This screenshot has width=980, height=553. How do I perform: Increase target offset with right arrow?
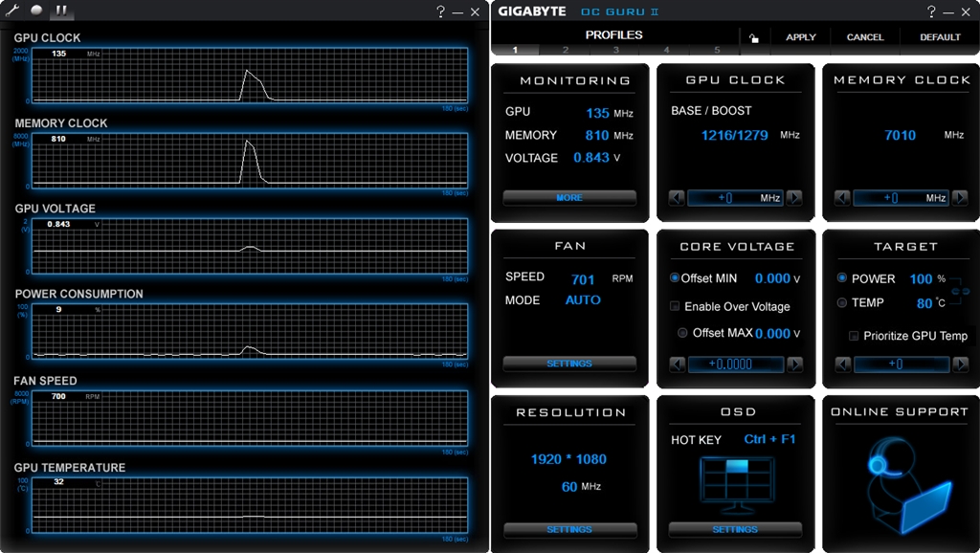[x=960, y=365]
